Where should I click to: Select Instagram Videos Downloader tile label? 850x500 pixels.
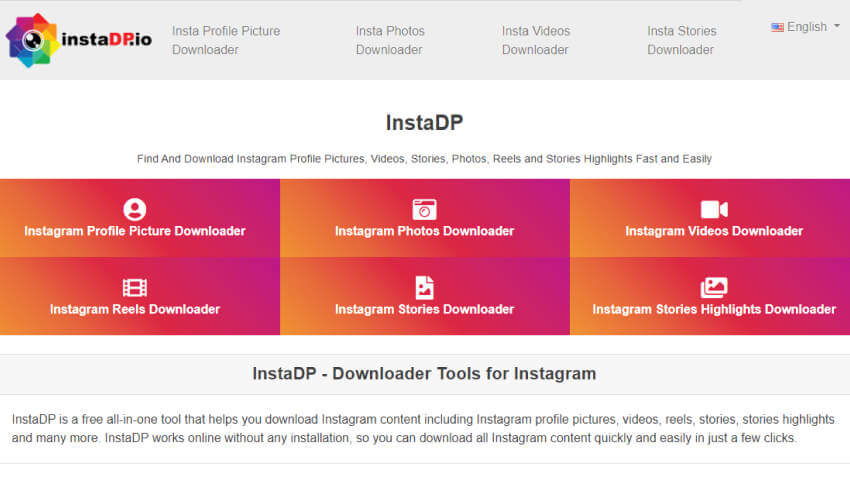coord(714,231)
